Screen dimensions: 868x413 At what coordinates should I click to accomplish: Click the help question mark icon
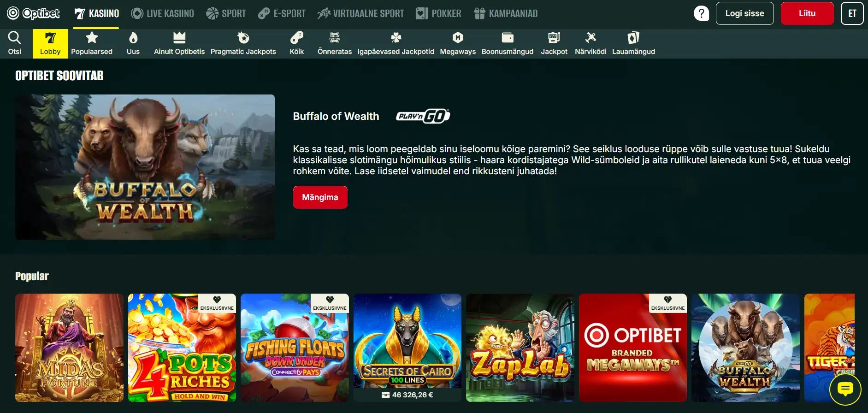(702, 13)
